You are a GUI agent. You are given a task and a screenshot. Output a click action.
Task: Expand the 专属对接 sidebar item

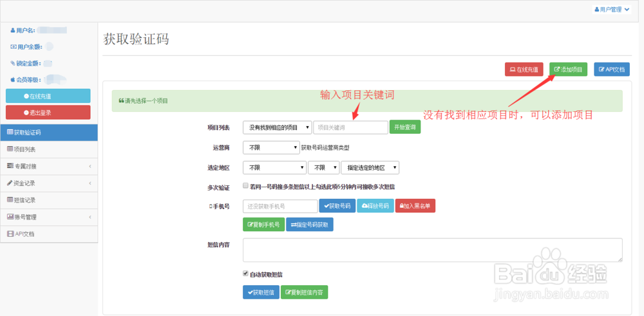pyautogui.click(x=49, y=166)
